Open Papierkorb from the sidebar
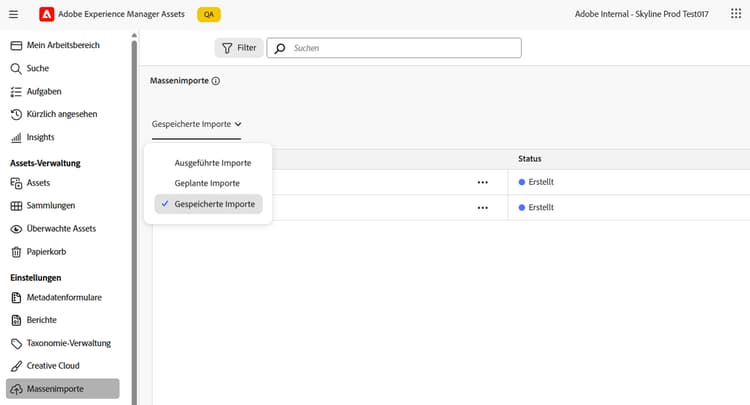The width and height of the screenshot is (750, 405). pyautogui.click(x=46, y=252)
